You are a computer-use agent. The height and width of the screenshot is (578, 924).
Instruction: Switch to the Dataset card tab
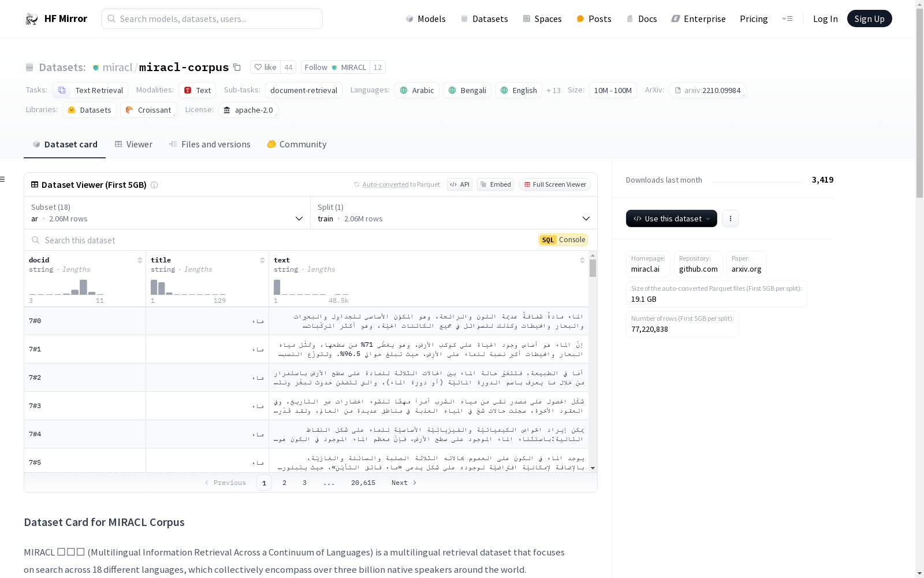(65, 144)
